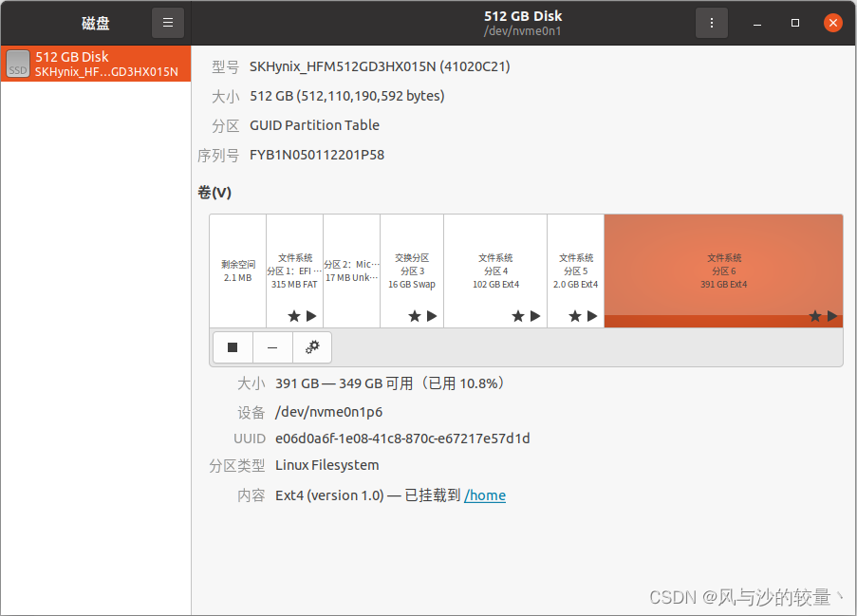857x616 pixels.
Task: Click play triangle on partition 1 EFI
Action: point(311,316)
